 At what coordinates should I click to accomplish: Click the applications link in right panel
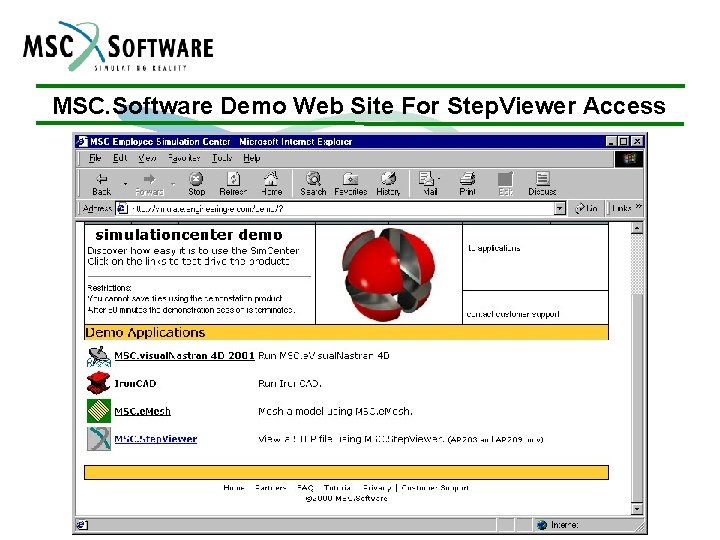(x=494, y=248)
